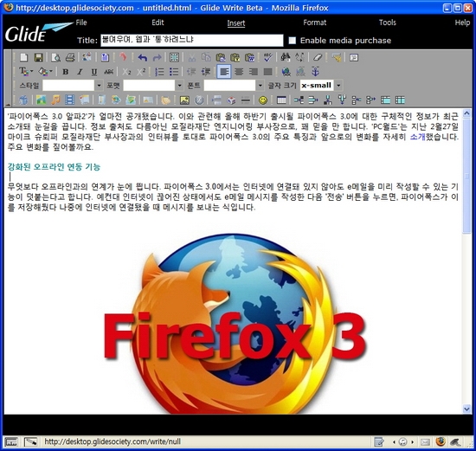The width and height of the screenshot is (476, 451).
Task: Apply subscript formatting
Action: pos(127,72)
